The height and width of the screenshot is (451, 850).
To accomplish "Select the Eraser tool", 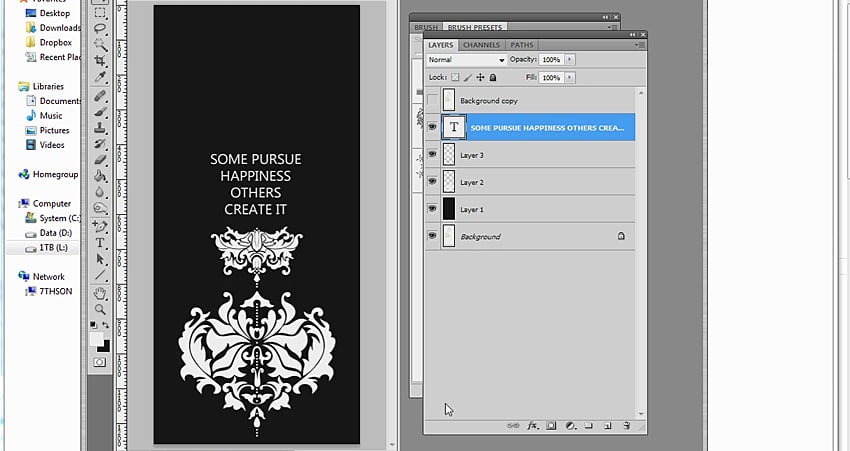I will [x=100, y=159].
